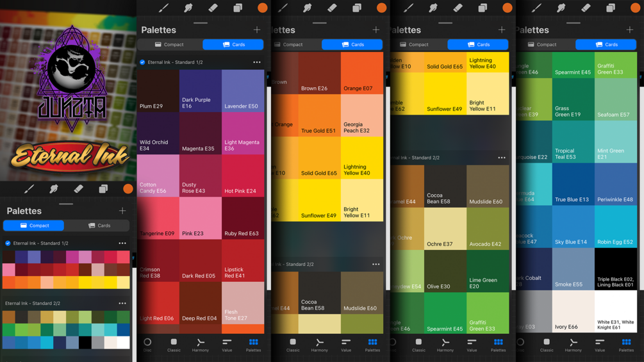
Task: Open the three-dot menu above the Plum E29 card
Action: click(257, 62)
